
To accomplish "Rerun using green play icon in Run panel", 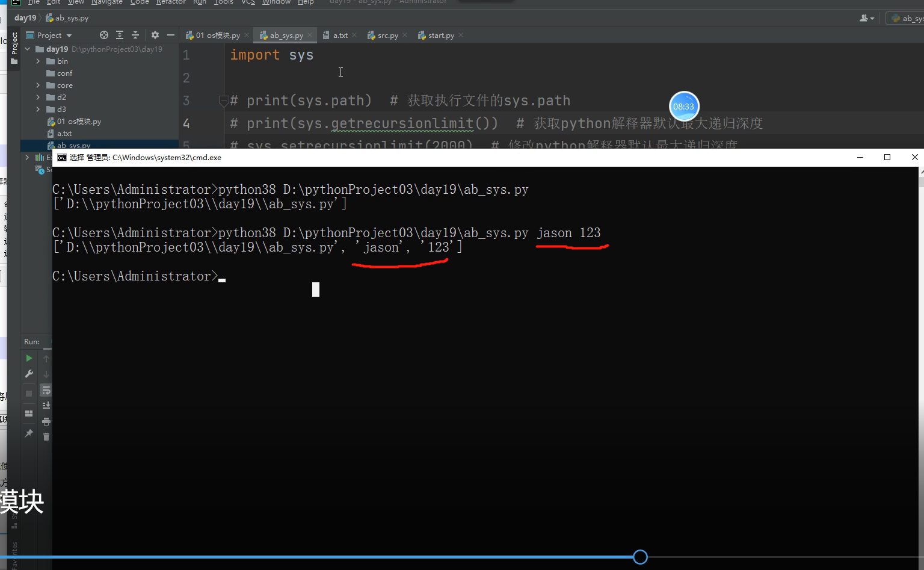I will [x=29, y=358].
